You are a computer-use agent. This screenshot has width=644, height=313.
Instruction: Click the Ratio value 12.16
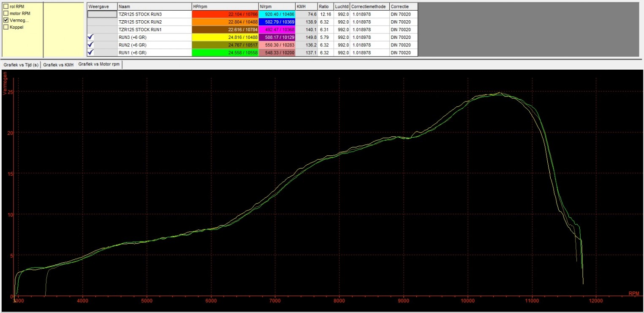coord(326,14)
